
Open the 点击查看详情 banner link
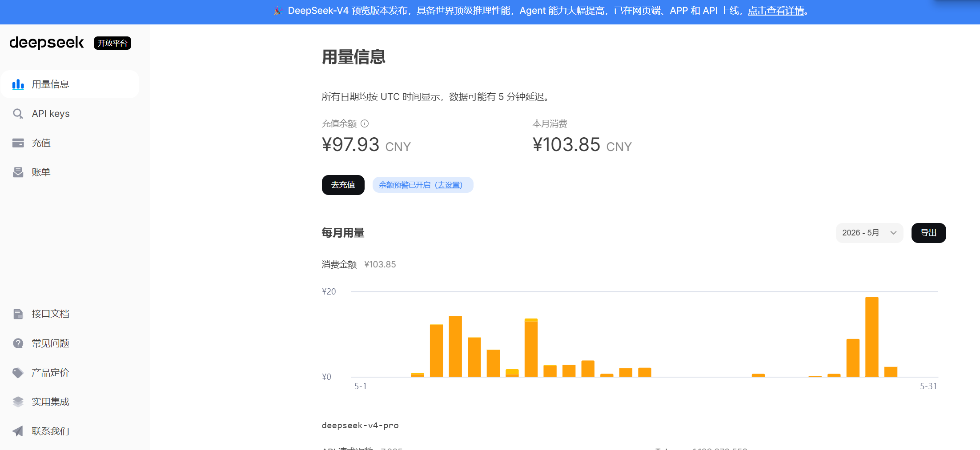coord(776,11)
